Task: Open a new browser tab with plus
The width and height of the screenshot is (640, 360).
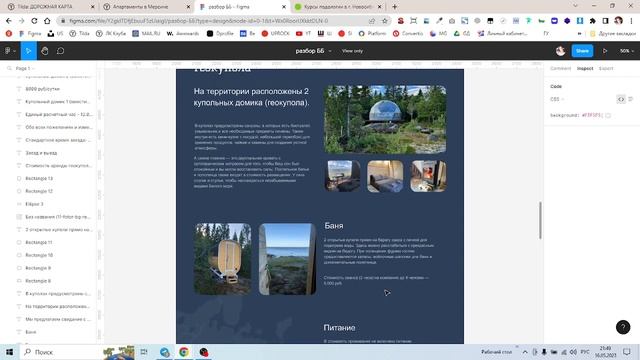Action: click(394, 7)
